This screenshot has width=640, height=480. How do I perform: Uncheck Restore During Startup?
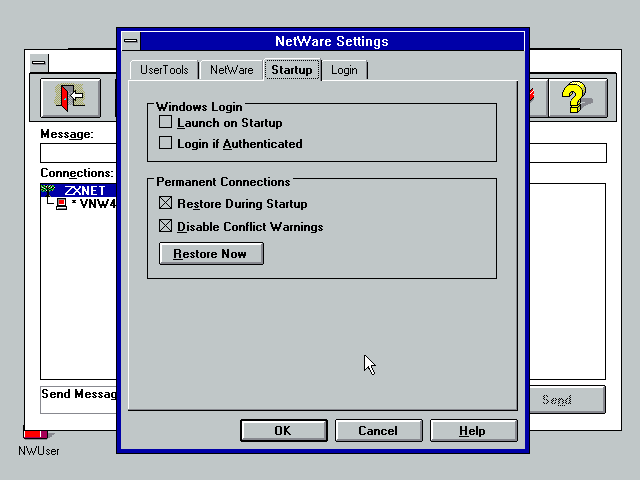click(165, 203)
